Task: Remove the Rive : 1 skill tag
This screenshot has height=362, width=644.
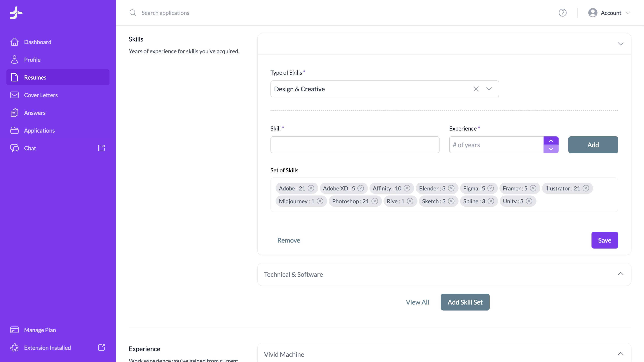Action: [x=410, y=201]
